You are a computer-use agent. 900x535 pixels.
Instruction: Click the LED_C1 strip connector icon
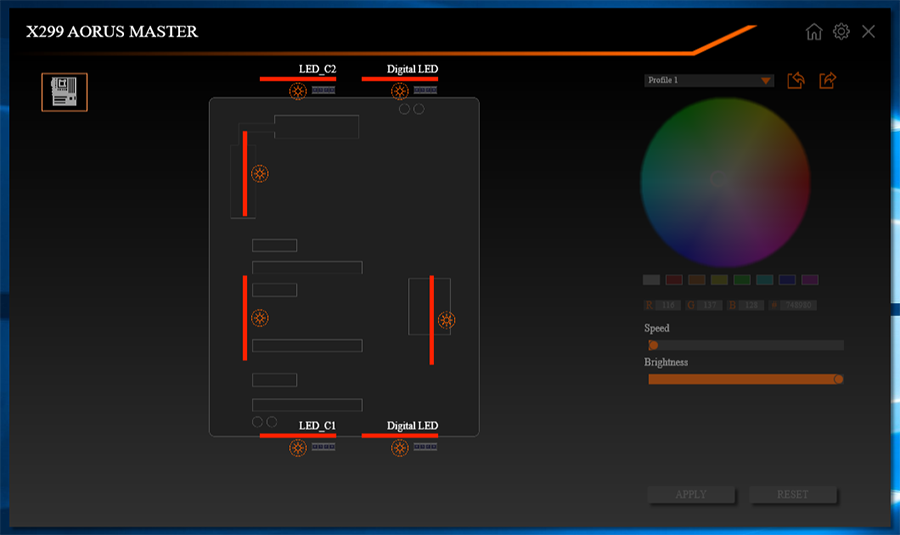tap(323, 447)
